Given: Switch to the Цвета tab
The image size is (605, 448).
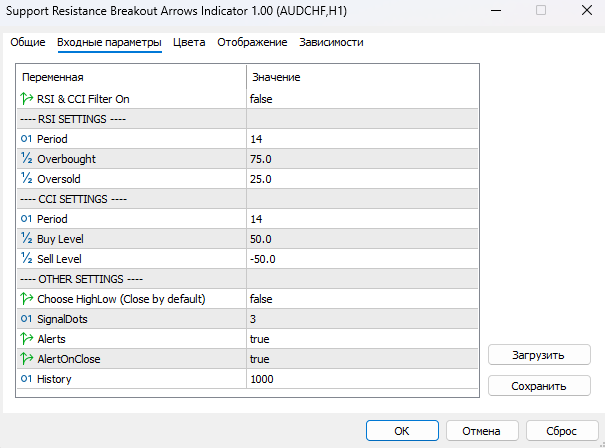Looking at the screenshot, I should point(189,42).
